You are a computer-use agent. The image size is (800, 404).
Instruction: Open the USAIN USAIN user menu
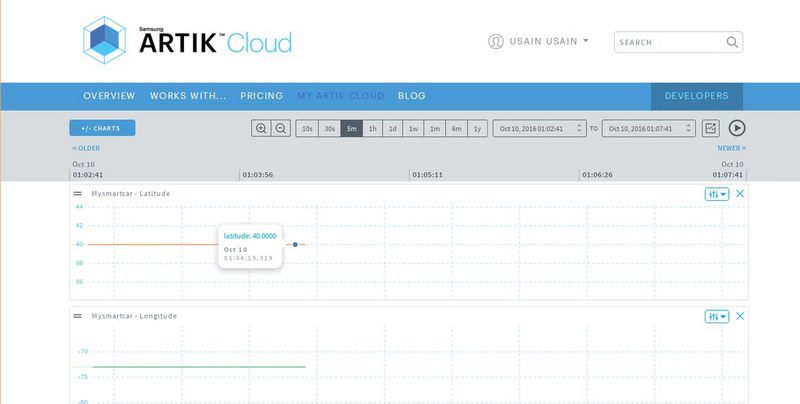click(x=538, y=41)
